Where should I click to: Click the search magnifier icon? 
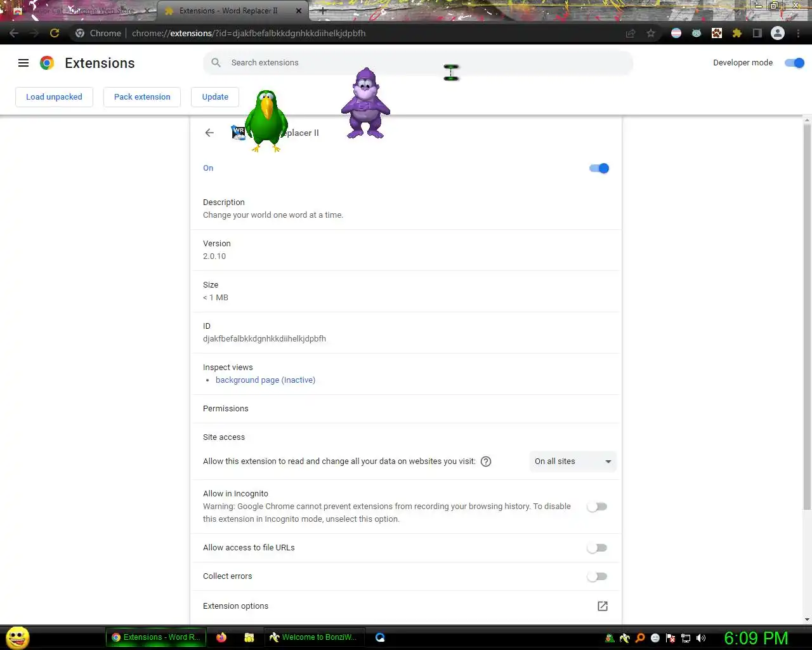click(x=216, y=63)
